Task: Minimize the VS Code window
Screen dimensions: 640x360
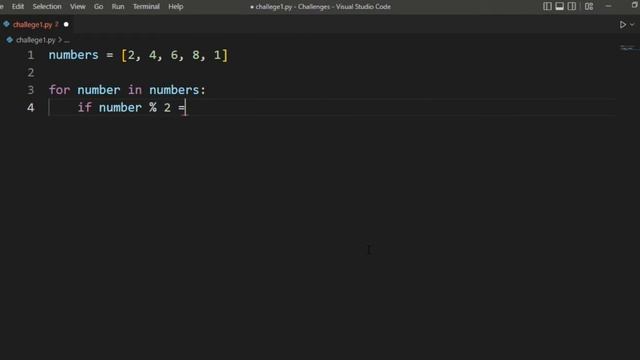Action: 608,6
